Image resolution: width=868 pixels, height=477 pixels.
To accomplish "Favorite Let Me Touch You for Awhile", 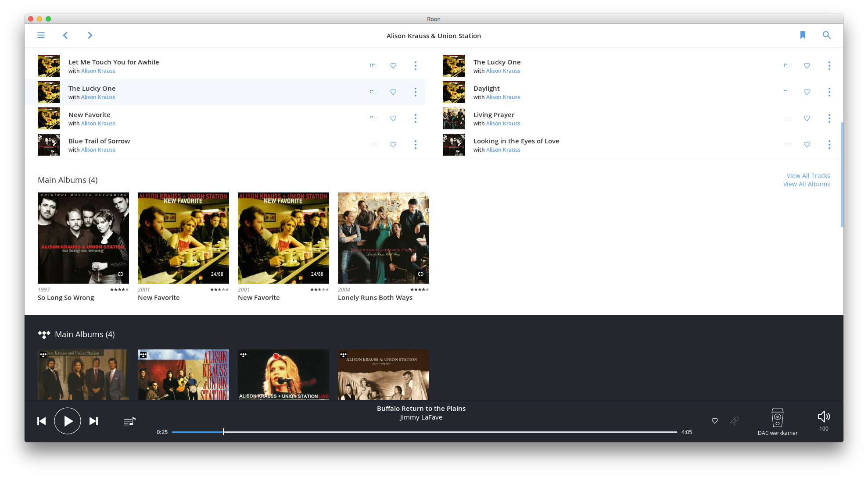I will (393, 66).
